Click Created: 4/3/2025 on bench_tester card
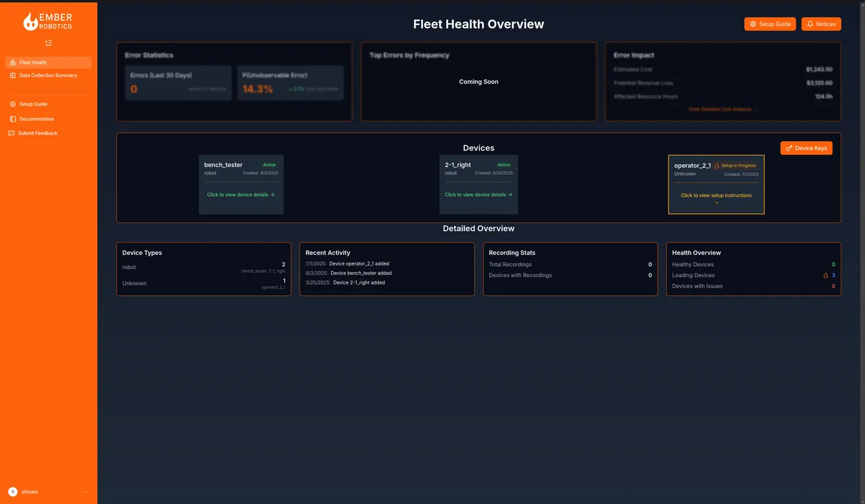 tap(260, 173)
